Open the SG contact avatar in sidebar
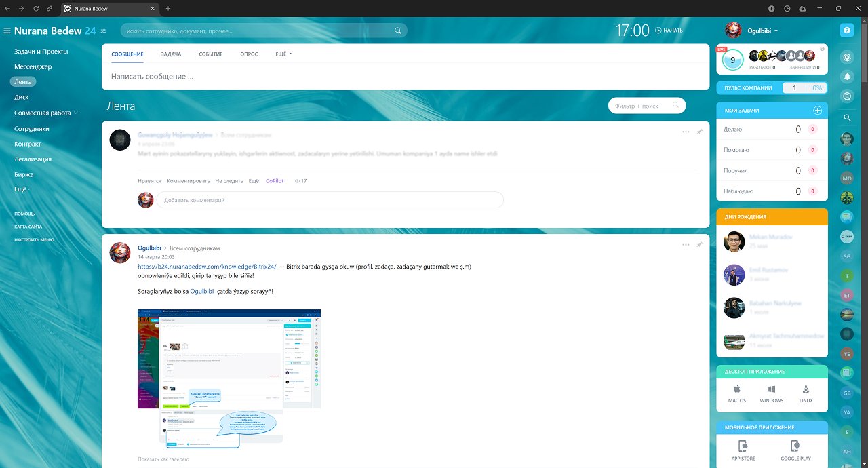The image size is (868, 468). click(846, 256)
